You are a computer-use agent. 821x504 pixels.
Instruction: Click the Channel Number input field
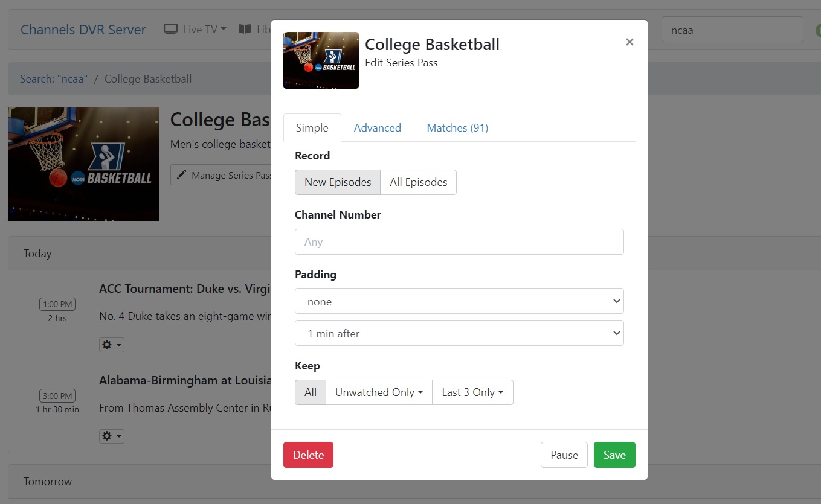(459, 241)
